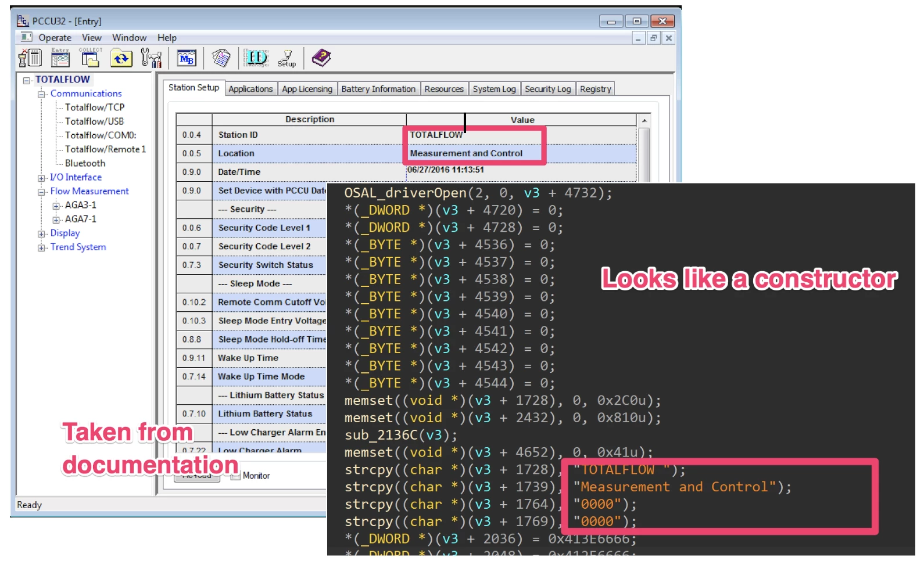
Task: Open the View menu
Action: click(91, 38)
